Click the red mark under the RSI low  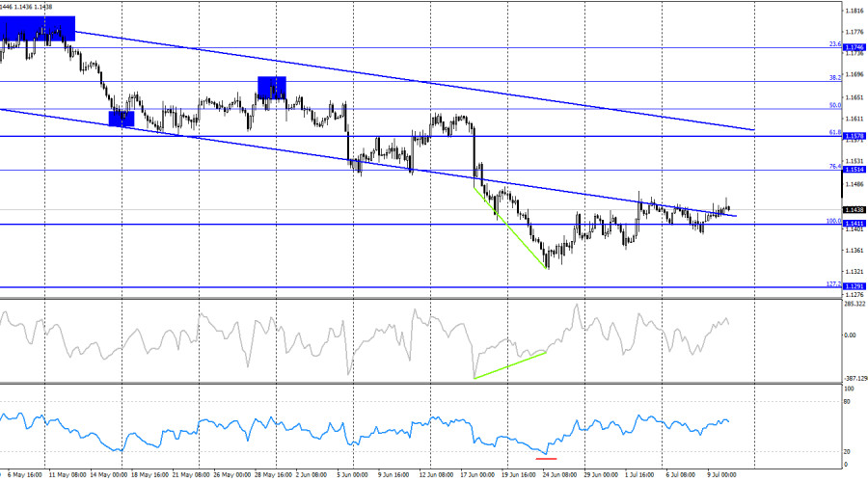click(x=546, y=458)
